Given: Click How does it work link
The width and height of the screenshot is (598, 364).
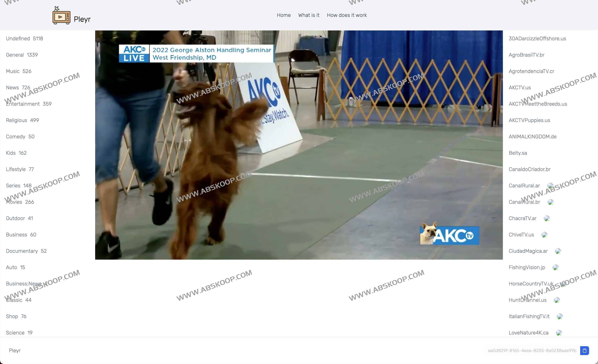Looking at the screenshot, I should tap(347, 15).
